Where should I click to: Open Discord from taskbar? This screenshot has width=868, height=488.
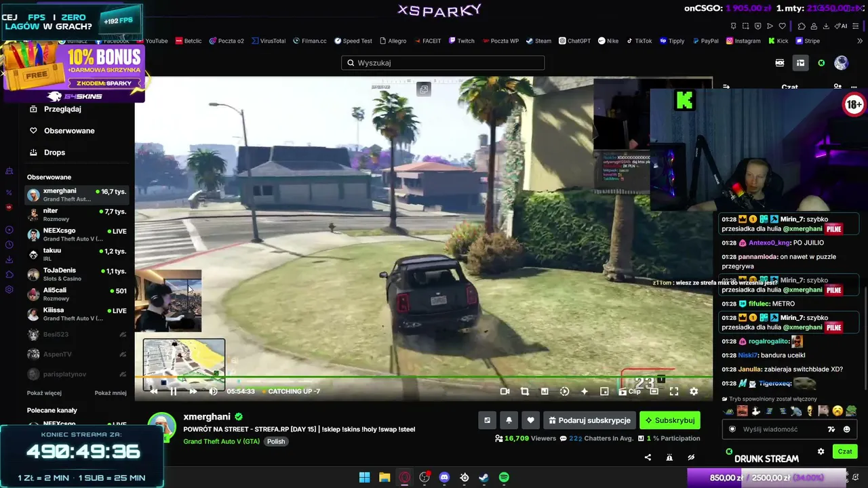[444, 477]
